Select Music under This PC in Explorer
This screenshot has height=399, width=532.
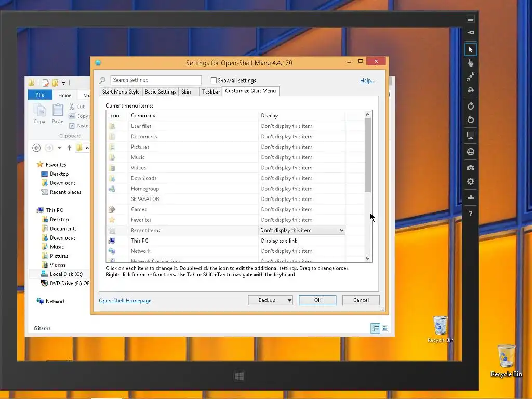click(x=52, y=247)
